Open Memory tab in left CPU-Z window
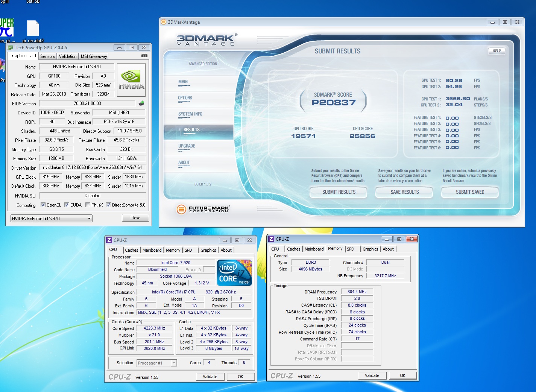 click(x=173, y=250)
